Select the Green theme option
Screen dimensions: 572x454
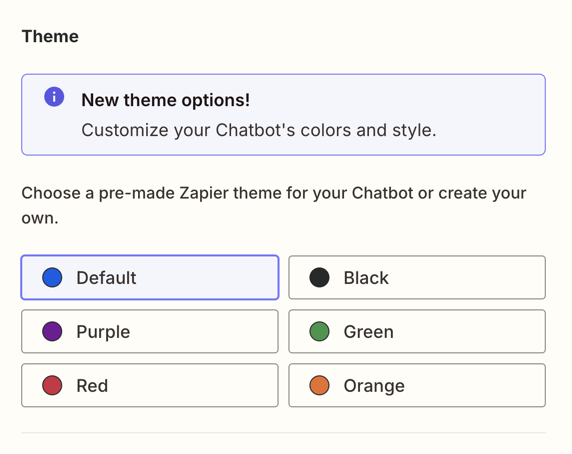click(x=417, y=331)
